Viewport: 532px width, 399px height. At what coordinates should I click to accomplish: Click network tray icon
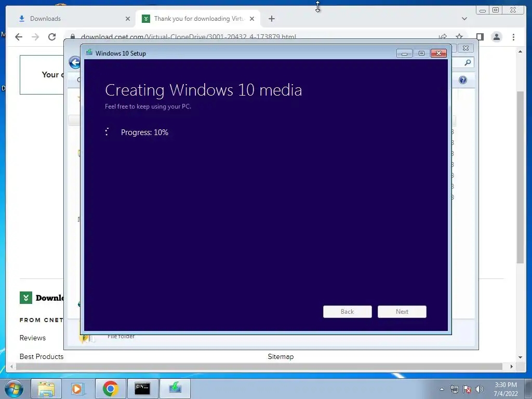454,389
